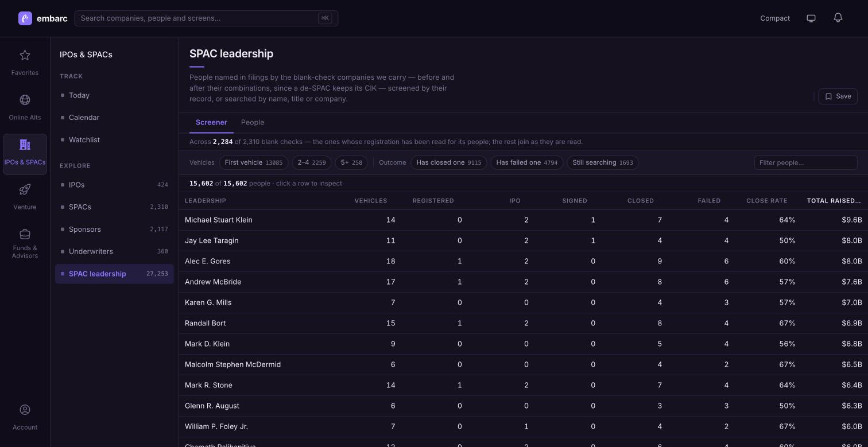This screenshot has width=868, height=447.
Task: Toggle the Still searching filter
Action: tap(603, 162)
